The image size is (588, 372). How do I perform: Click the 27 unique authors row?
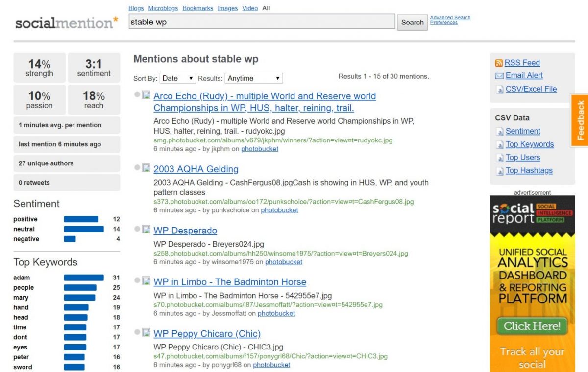tap(67, 163)
